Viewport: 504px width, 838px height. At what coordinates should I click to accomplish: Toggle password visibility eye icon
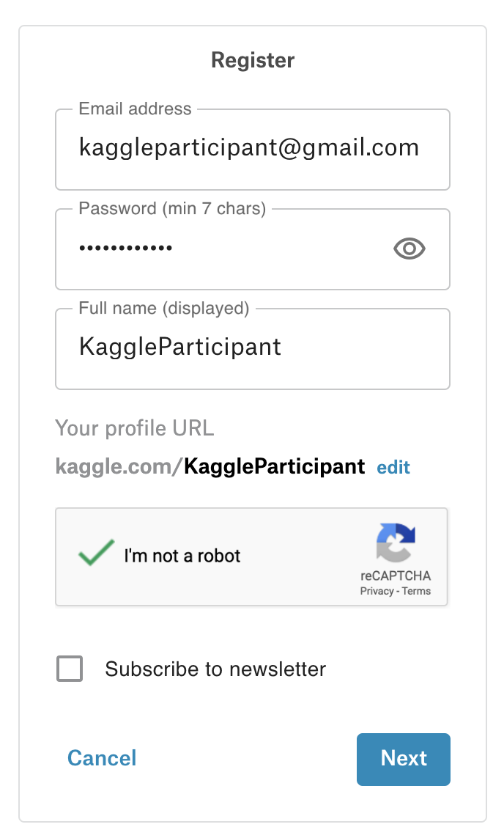click(409, 249)
